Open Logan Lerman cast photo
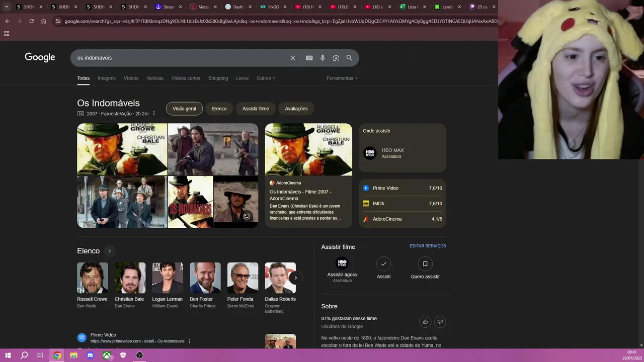Screen dimensions: 644x362 (168, 278)
